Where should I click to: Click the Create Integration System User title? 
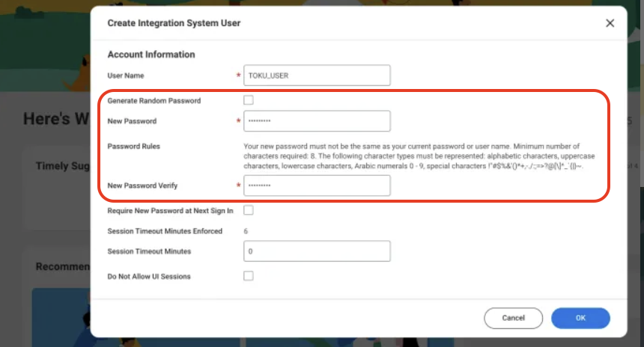pyautogui.click(x=174, y=23)
